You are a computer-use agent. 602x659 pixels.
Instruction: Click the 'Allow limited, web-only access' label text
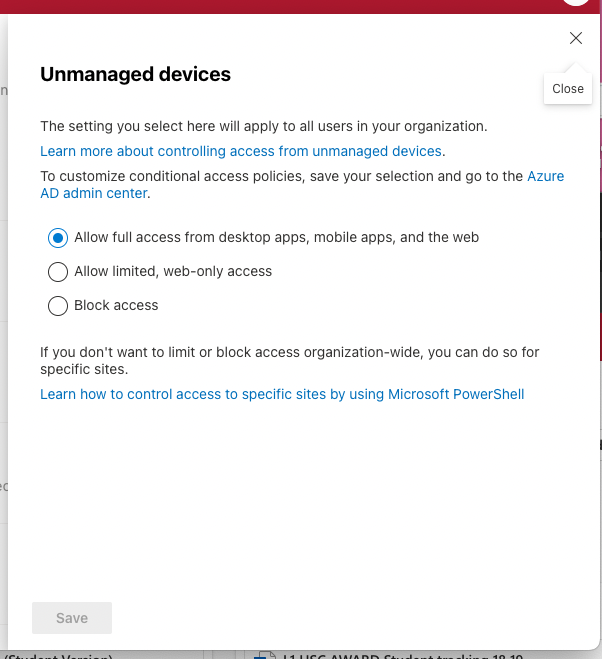click(x=173, y=272)
